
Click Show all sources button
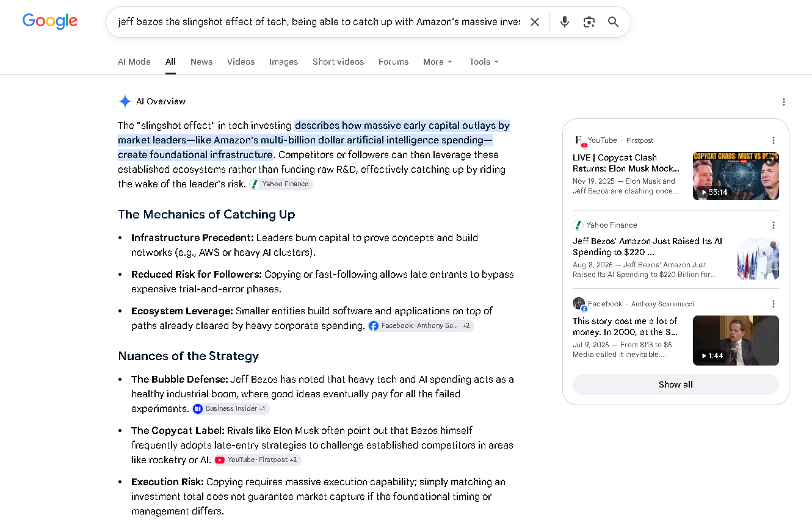pyautogui.click(x=676, y=384)
